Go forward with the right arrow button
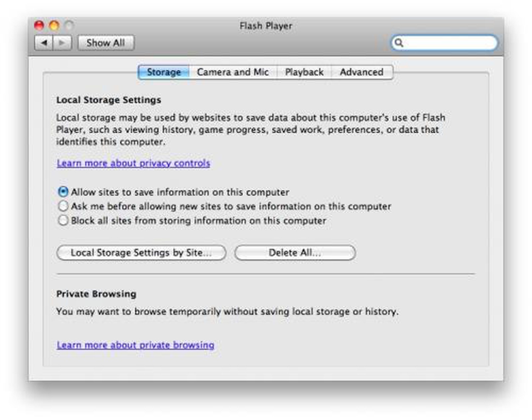Image resolution: width=532 pixels, height=420 pixels. coord(62,43)
